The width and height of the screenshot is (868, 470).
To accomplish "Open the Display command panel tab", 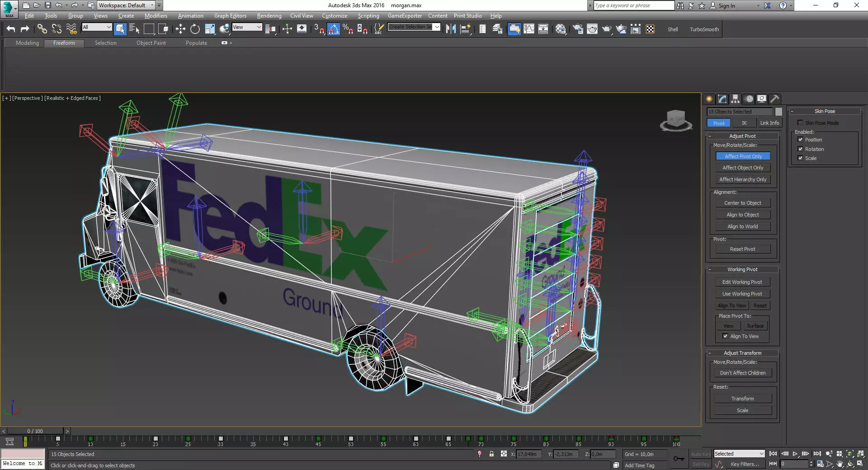I will (x=762, y=99).
